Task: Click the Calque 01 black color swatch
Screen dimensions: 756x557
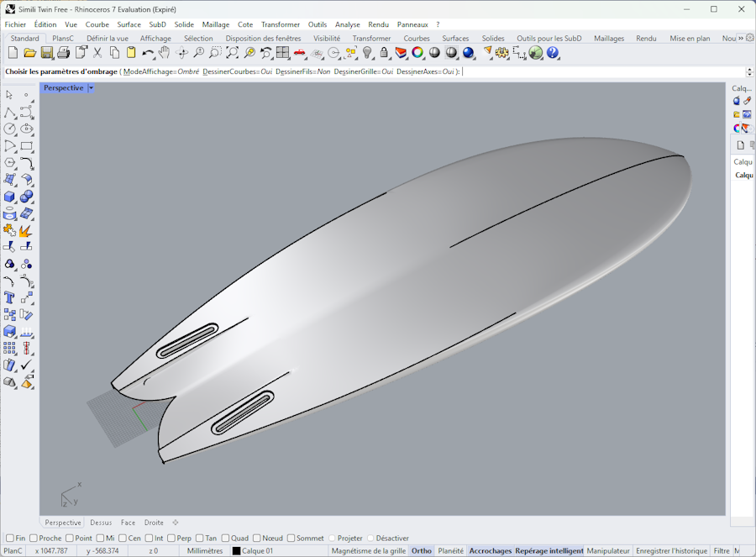Action: pos(237,551)
